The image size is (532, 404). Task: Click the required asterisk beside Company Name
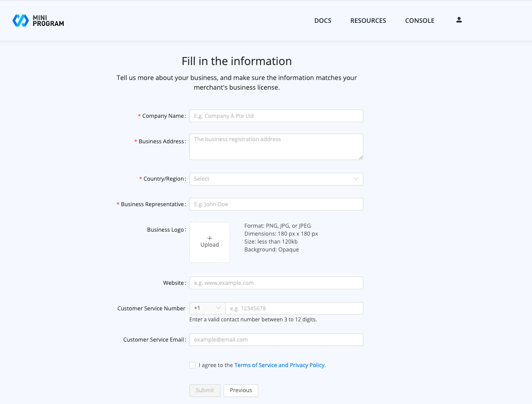click(139, 116)
